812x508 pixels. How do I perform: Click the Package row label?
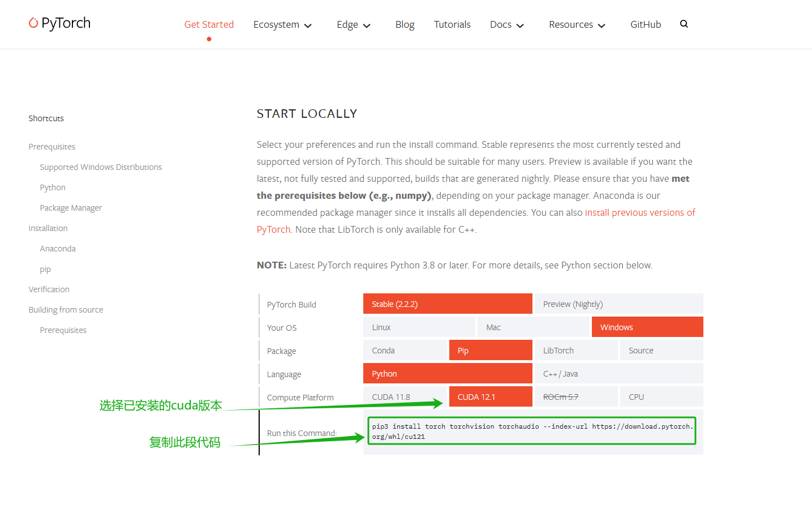pos(281,351)
